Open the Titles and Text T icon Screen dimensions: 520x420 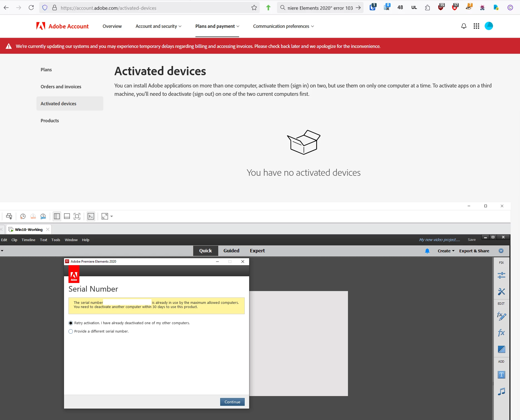click(x=501, y=375)
